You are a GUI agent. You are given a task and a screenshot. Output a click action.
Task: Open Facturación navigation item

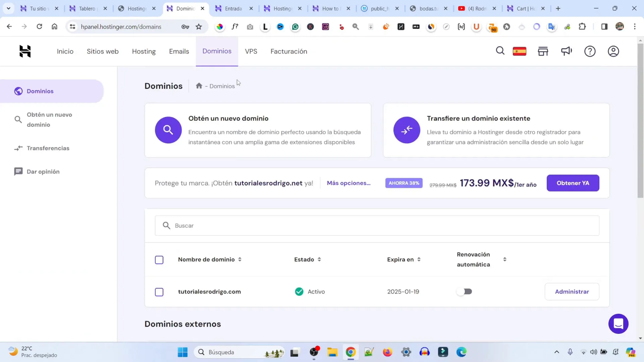pos(289,51)
